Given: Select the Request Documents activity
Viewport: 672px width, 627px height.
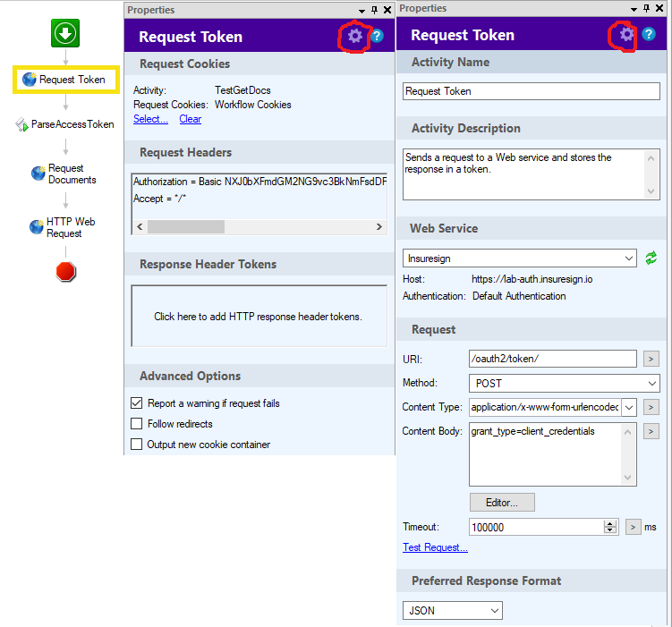Looking at the screenshot, I should tap(64, 174).
